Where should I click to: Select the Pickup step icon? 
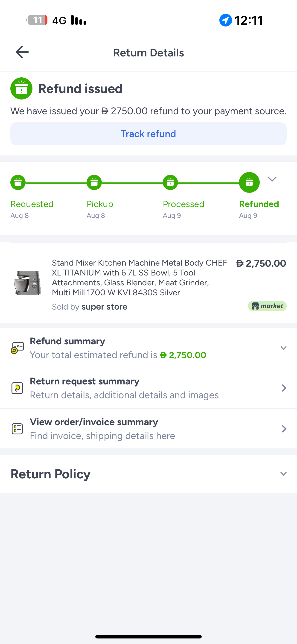click(x=94, y=182)
